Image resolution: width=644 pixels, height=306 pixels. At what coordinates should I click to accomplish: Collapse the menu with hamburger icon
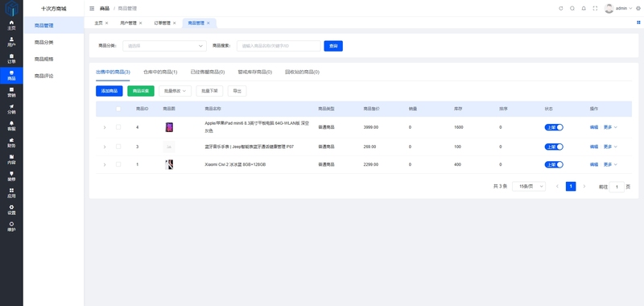coord(92,8)
